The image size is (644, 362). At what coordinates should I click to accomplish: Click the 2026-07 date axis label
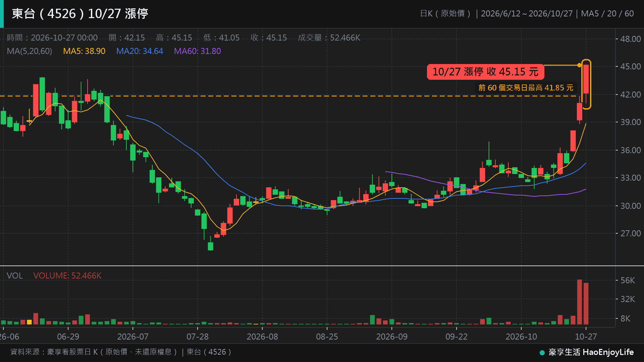pyautogui.click(x=133, y=337)
